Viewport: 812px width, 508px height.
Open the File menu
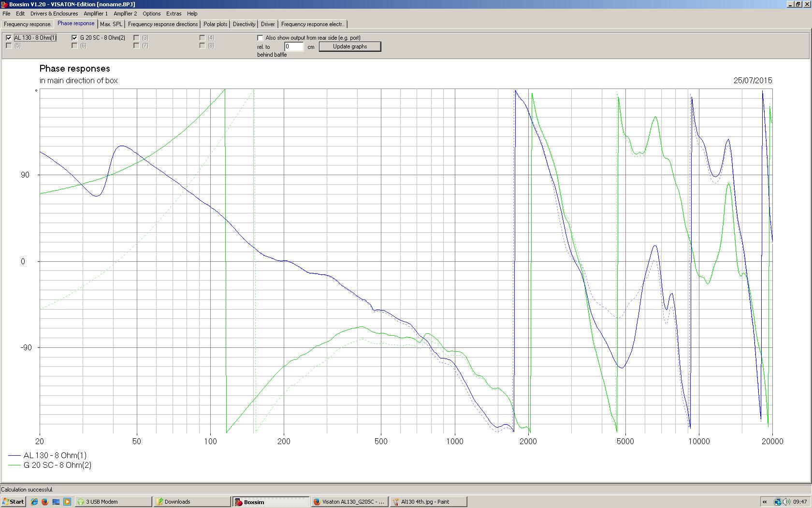(6, 14)
